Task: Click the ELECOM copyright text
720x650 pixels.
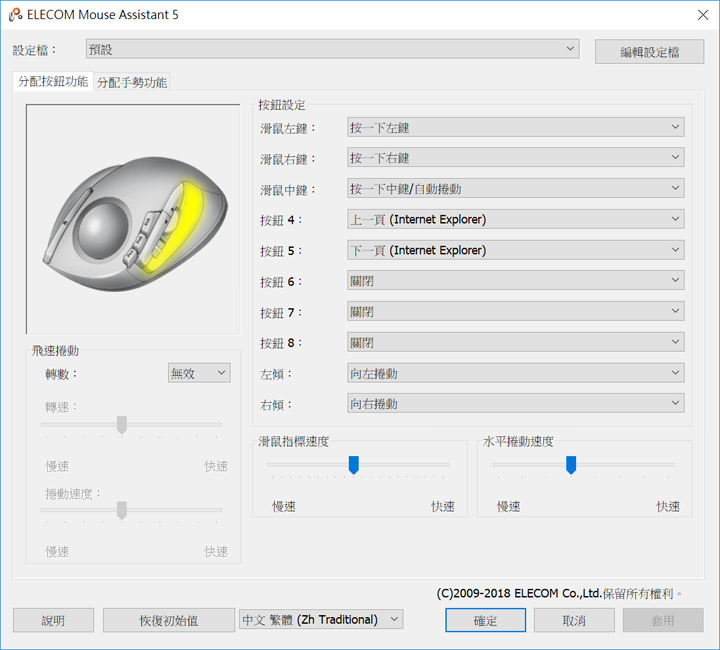Action: tap(559, 594)
